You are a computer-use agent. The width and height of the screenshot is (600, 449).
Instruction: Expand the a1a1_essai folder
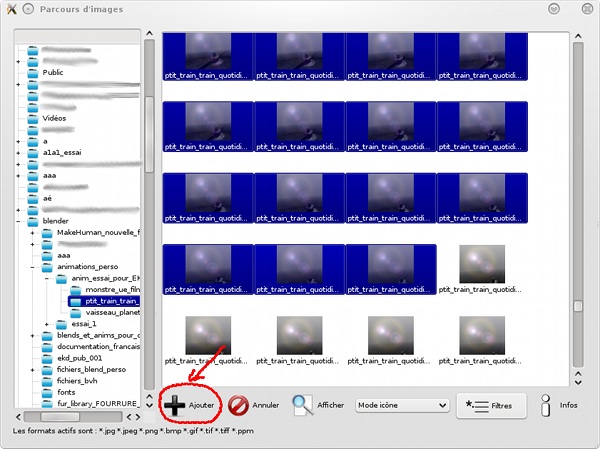click(18, 153)
